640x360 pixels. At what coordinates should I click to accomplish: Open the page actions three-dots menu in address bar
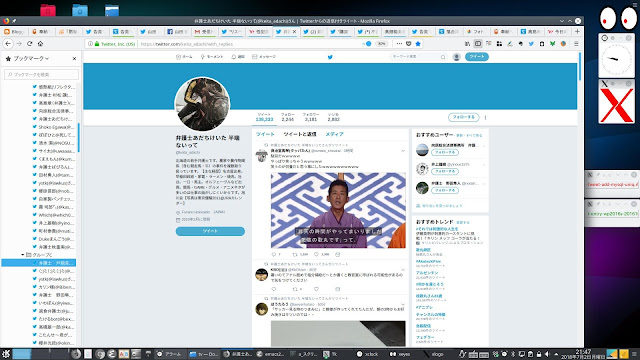pos(399,44)
